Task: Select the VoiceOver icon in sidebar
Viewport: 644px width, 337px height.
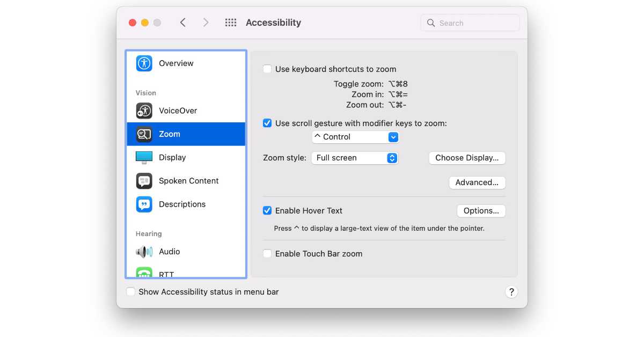Action: click(x=144, y=111)
